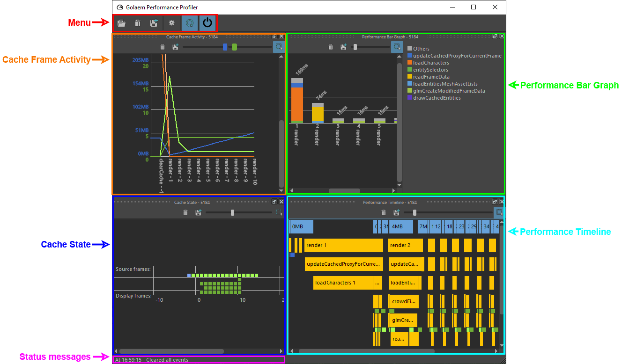Click the glmCreateModifiedFrameData legend entry

(446, 91)
